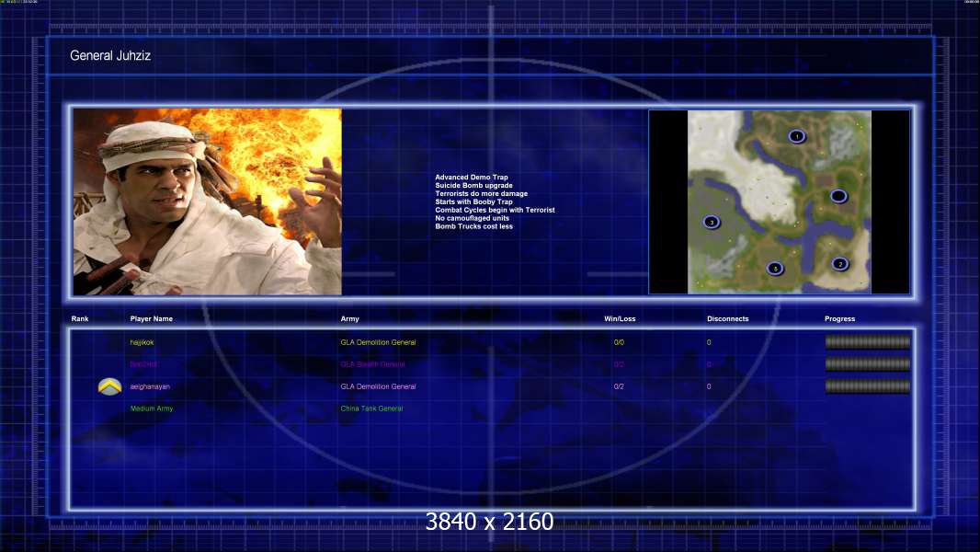Click hajjikok's GLA Demolition General army
Viewport: 980px width, 552px height.
pyautogui.click(x=378, y=342)
